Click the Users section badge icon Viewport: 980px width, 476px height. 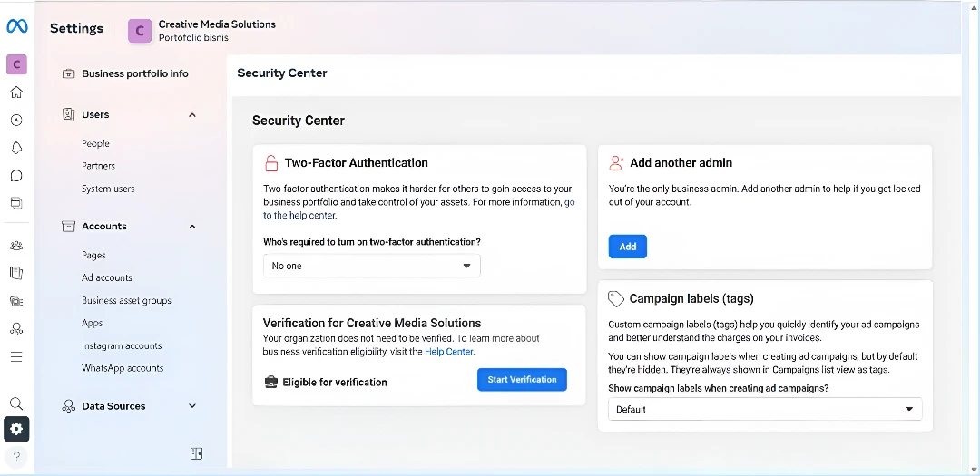[69, 114]
